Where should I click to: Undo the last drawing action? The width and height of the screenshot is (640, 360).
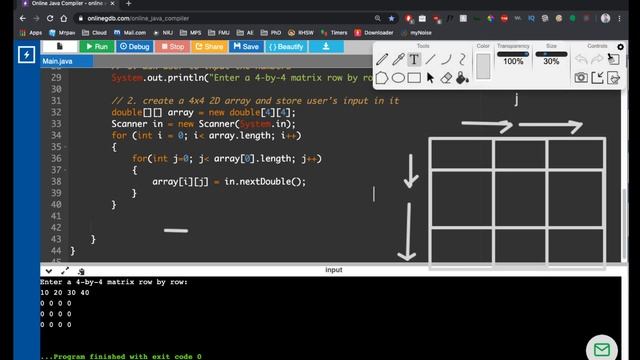pos(581,60)
